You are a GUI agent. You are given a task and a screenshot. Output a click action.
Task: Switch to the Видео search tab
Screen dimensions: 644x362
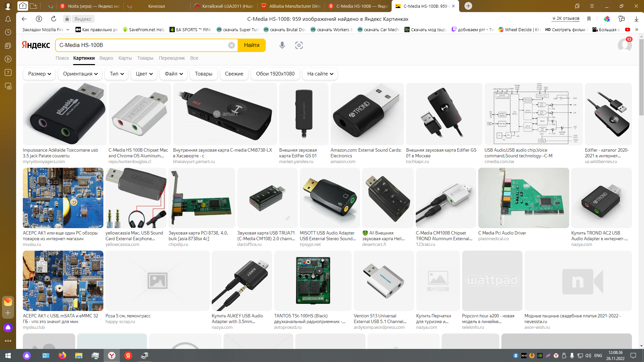pyautogui.click(x=106, y=58)
